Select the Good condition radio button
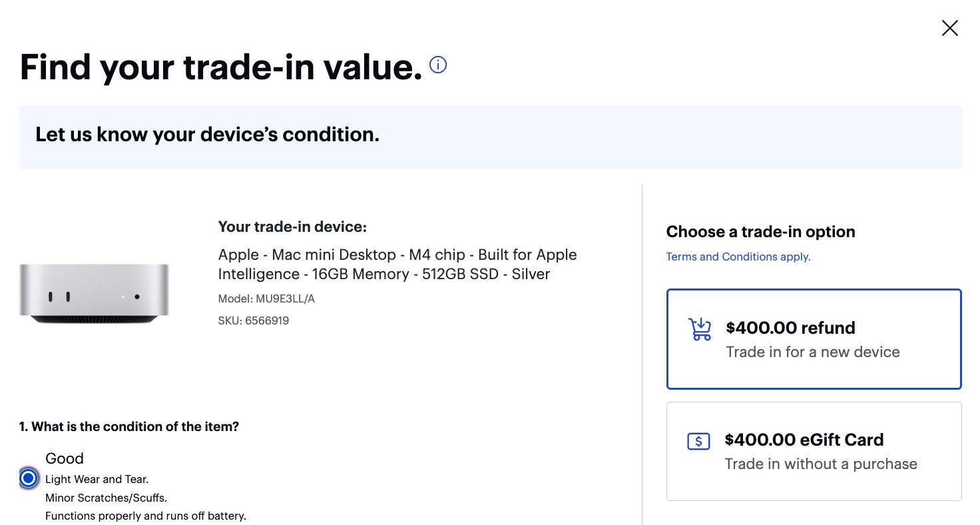Viewport: 980px width, 525px height. (28, 478)
